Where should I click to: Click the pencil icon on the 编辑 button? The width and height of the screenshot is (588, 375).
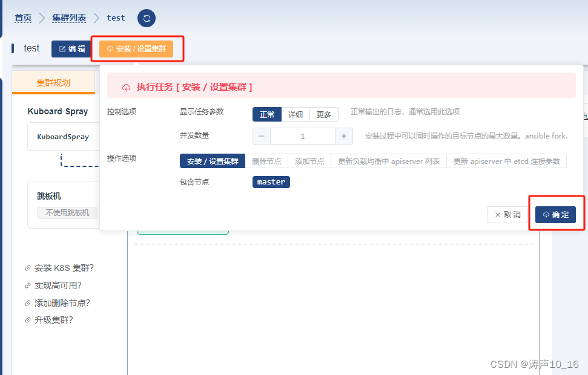coord(63,49)
